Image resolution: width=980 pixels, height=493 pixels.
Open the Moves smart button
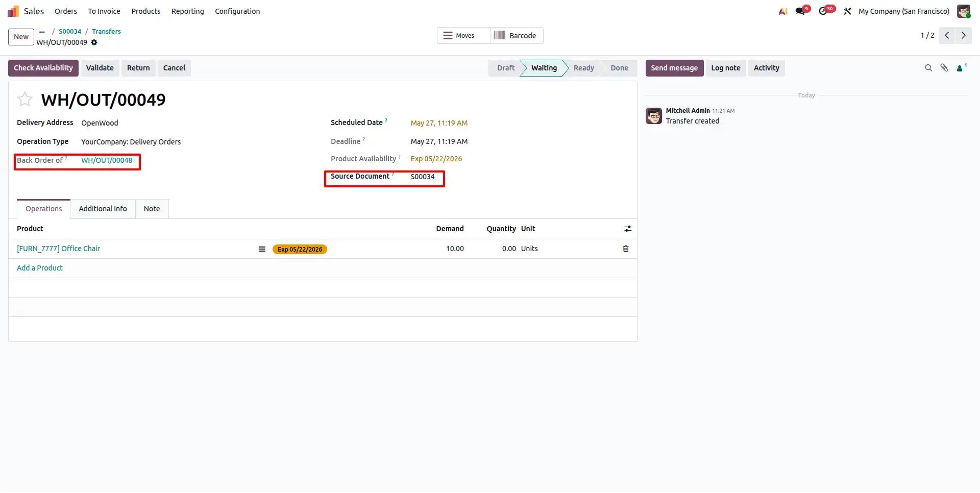pyautogui.click(x=463, y=36)
